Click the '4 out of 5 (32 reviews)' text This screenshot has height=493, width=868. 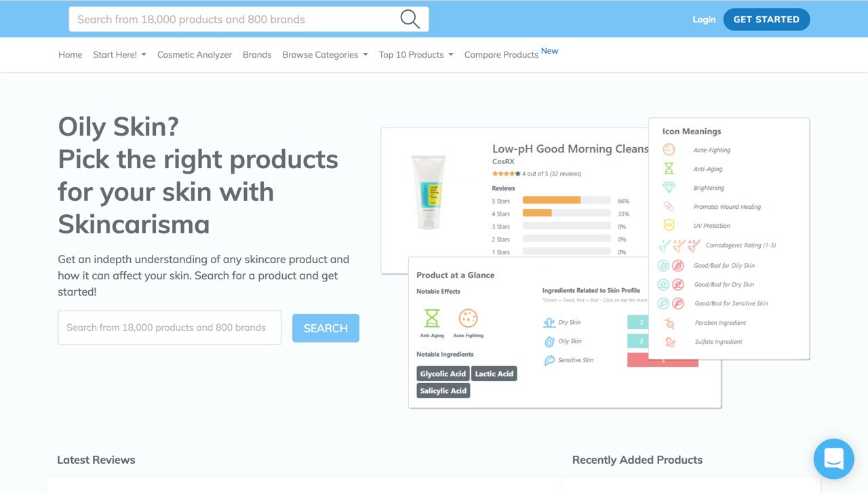pos(551,174)
